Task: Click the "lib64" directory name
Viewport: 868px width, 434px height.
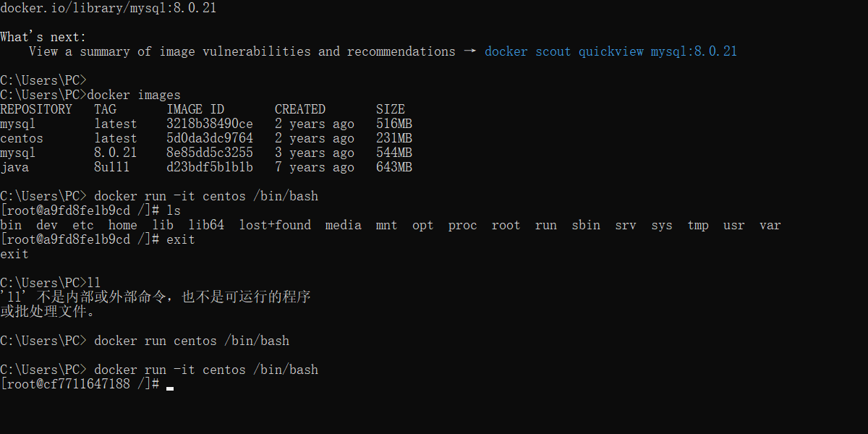Action: pyautogui.click(x=206, y=225)
